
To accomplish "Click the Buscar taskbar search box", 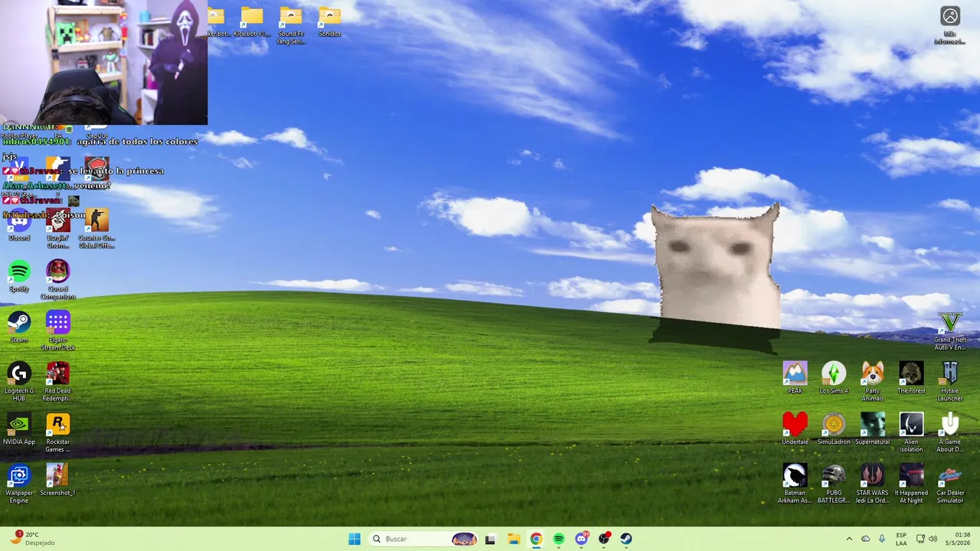I will tap(423, 539).
